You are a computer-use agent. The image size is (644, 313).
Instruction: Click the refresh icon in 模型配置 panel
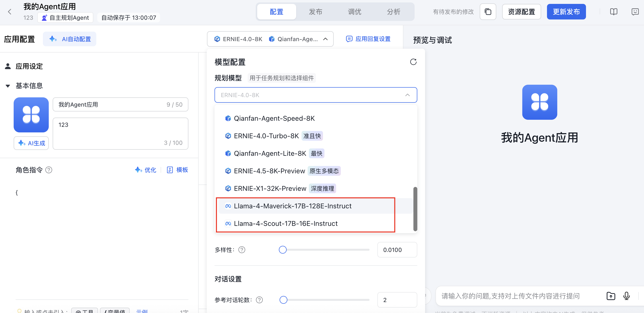[x=413, y=62]
